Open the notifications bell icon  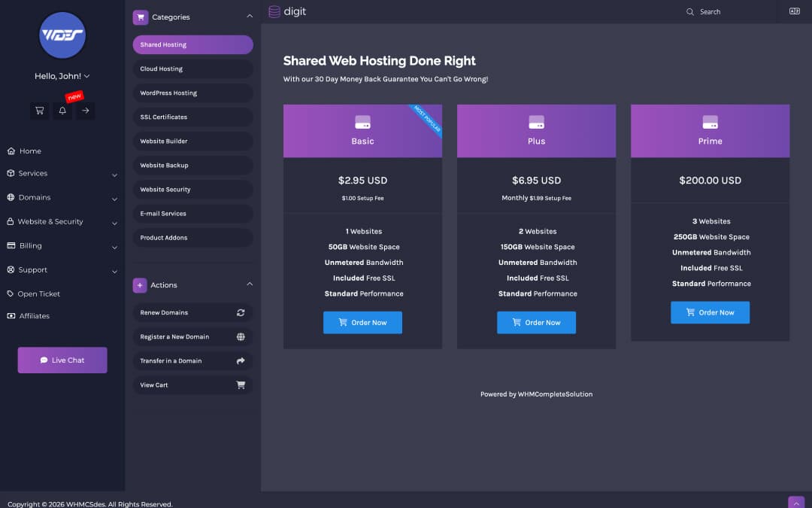click(62, 111)
